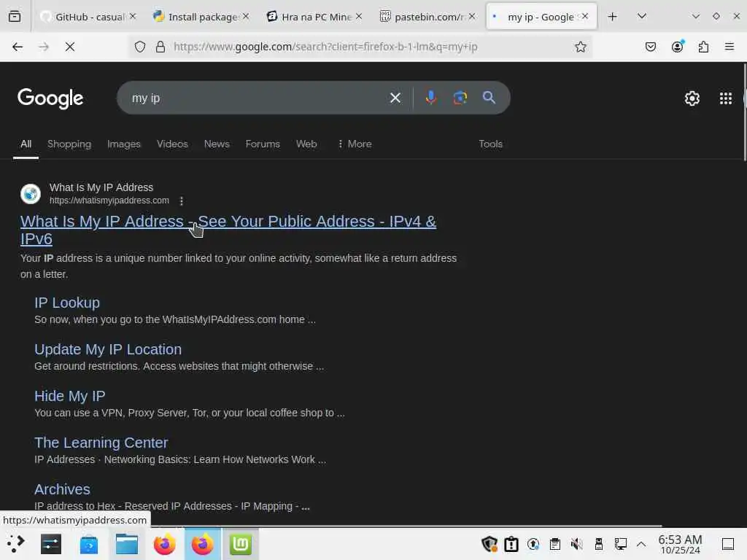Open the file manager in taskbar

click(x=127, y=544)
